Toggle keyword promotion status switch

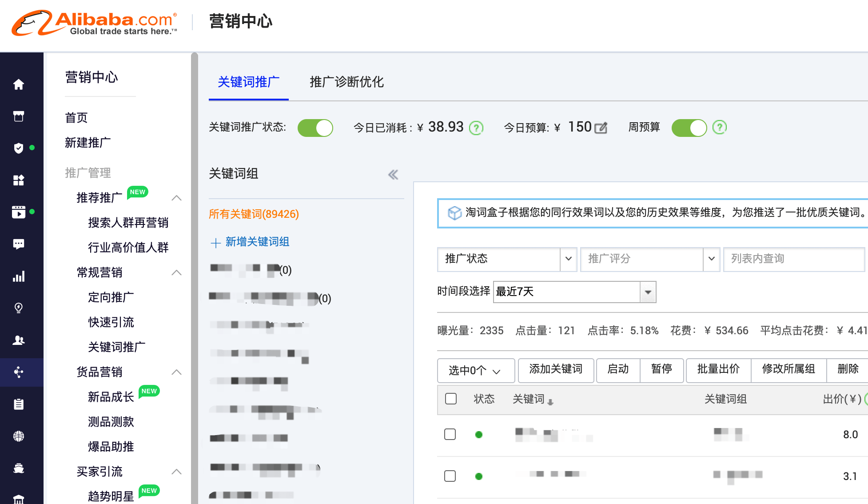315,128
